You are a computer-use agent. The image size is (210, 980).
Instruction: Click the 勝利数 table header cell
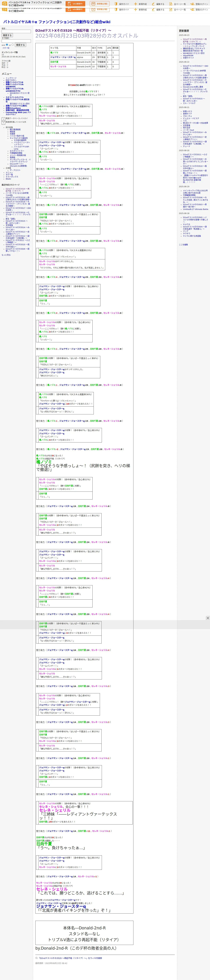[x=115, y=48]
